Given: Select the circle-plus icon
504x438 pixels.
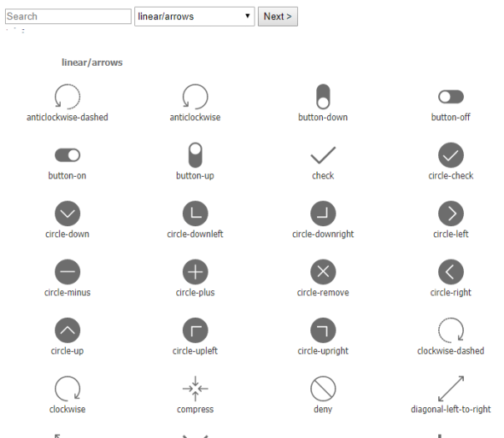Looking at the screenshot, I should click(195, 272).
